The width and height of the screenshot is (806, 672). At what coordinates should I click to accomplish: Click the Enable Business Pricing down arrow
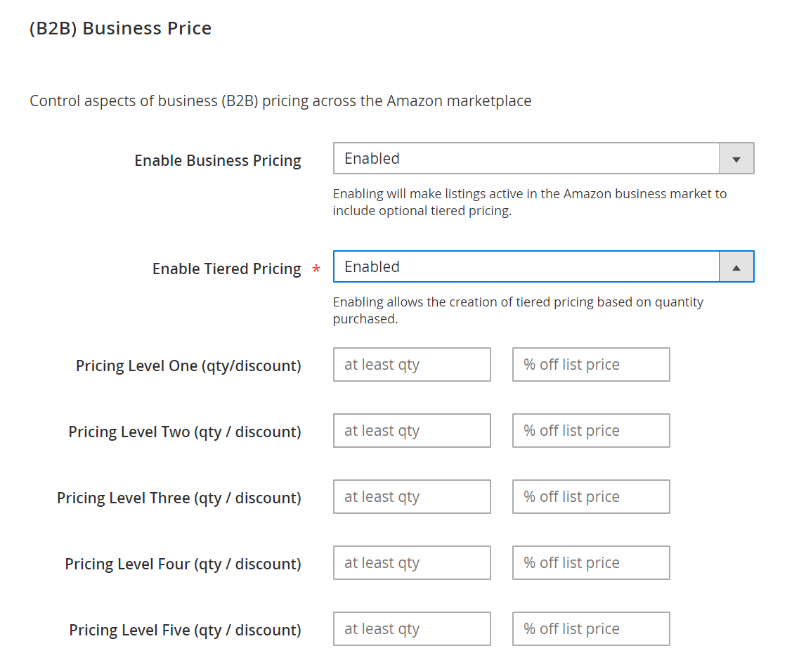[736, 159]
